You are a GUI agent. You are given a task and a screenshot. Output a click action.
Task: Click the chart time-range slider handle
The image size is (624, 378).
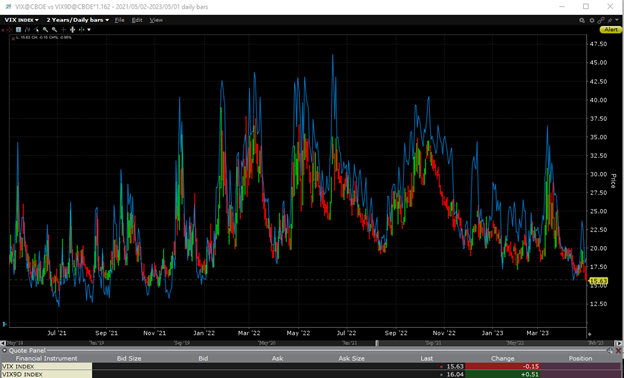(x=377, y=343)
